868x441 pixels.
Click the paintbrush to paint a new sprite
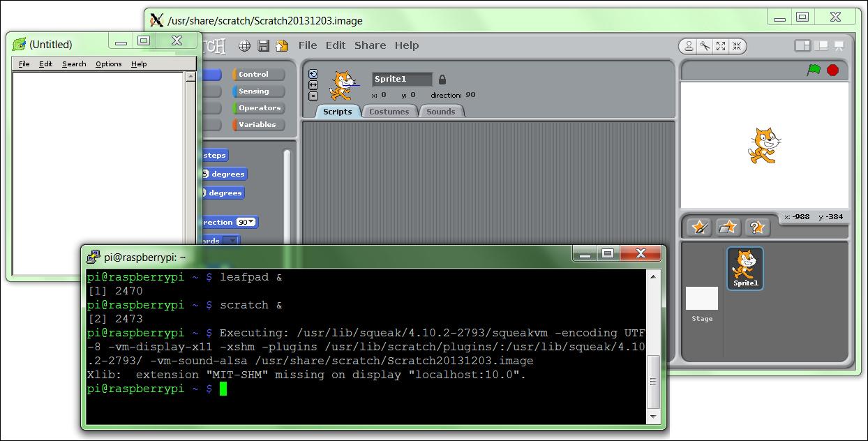pos(698,226)
